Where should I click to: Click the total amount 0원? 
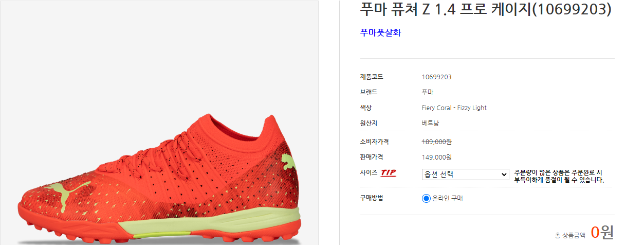click(602, 232)
